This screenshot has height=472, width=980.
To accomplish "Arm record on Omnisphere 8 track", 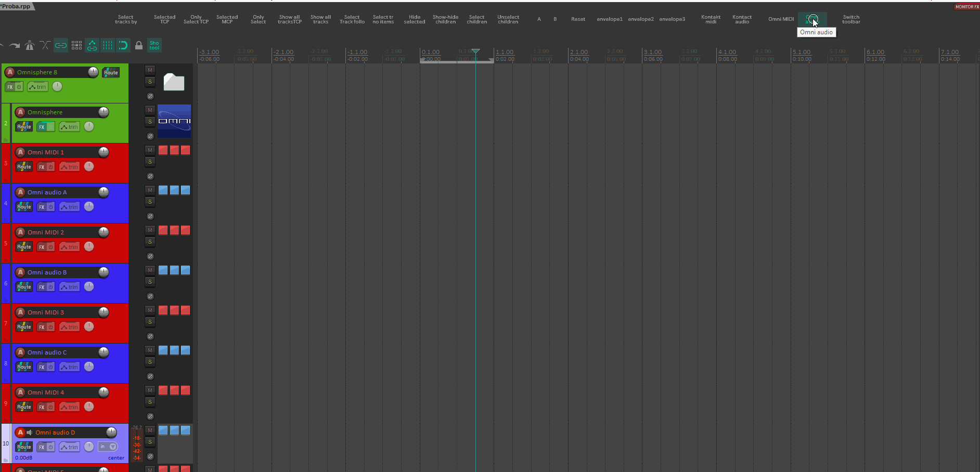I will coord(10,72).
